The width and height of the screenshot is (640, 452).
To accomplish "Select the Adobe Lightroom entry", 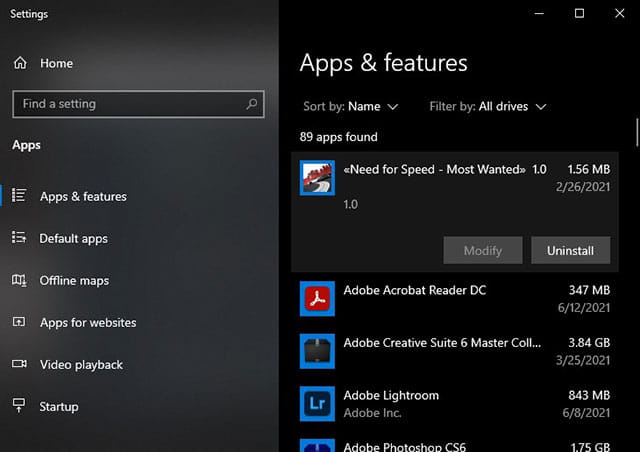I will 455,404.
